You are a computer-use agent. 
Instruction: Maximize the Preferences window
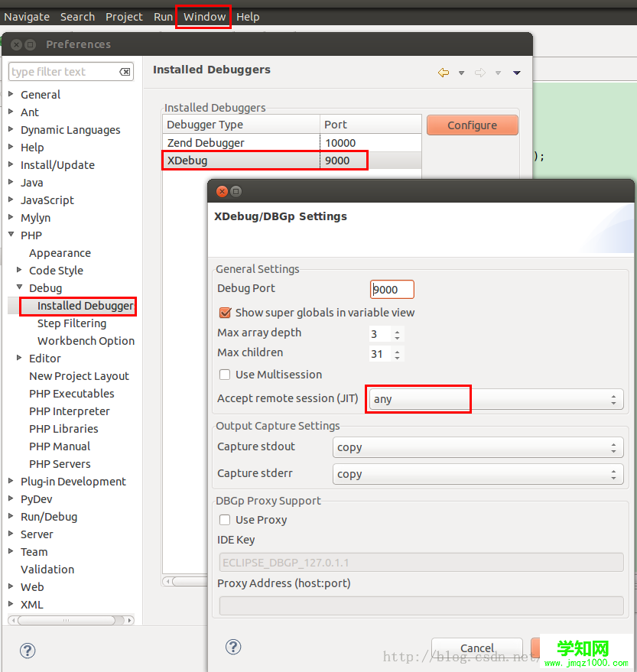click(x=30, y=44)
